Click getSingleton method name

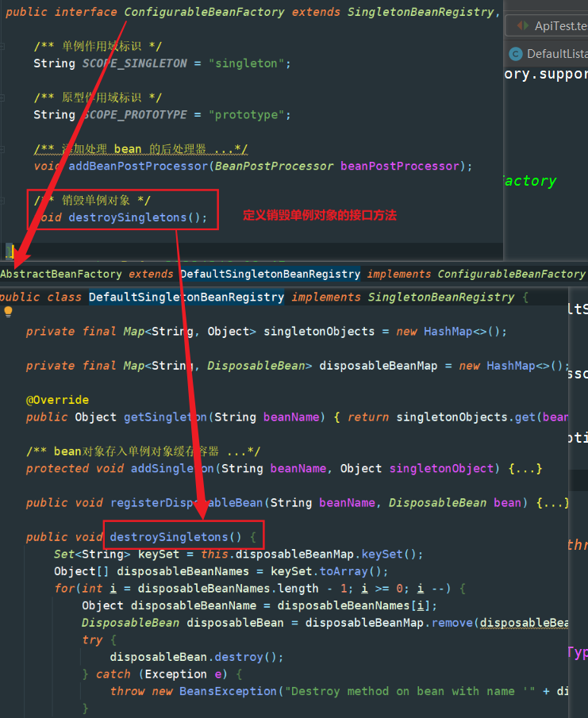(165, 417)
